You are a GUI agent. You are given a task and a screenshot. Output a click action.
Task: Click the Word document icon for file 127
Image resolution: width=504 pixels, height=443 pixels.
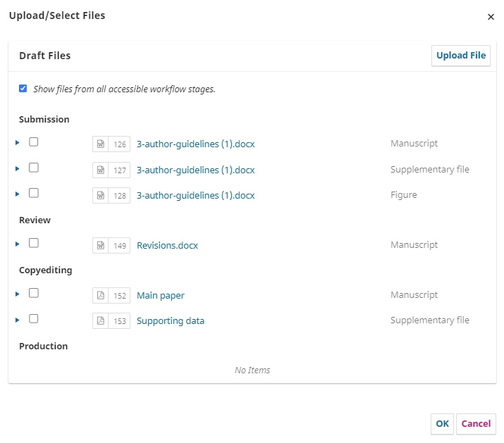pyautogui.click(x=101, y=170)
